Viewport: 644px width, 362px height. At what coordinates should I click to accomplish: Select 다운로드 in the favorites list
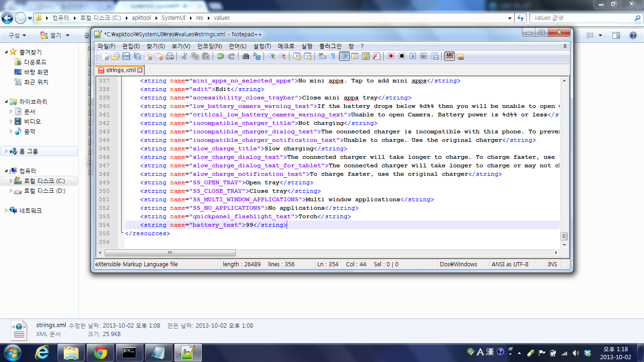35,62
